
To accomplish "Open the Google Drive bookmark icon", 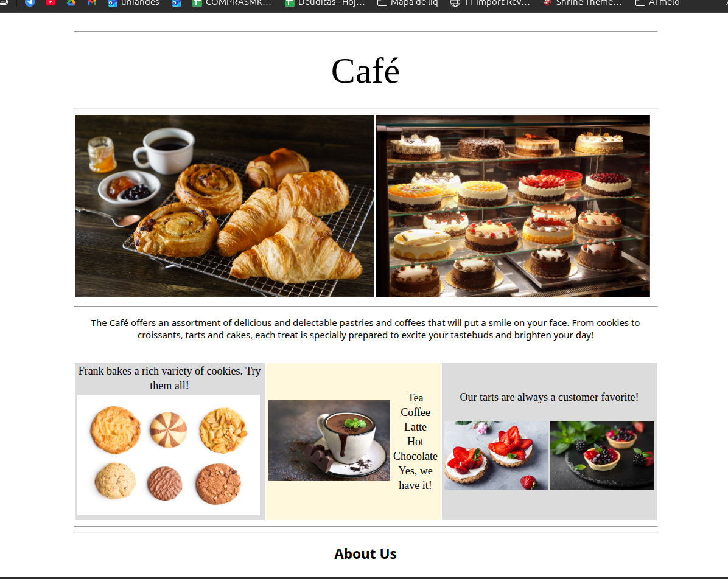I will point(71,3).
